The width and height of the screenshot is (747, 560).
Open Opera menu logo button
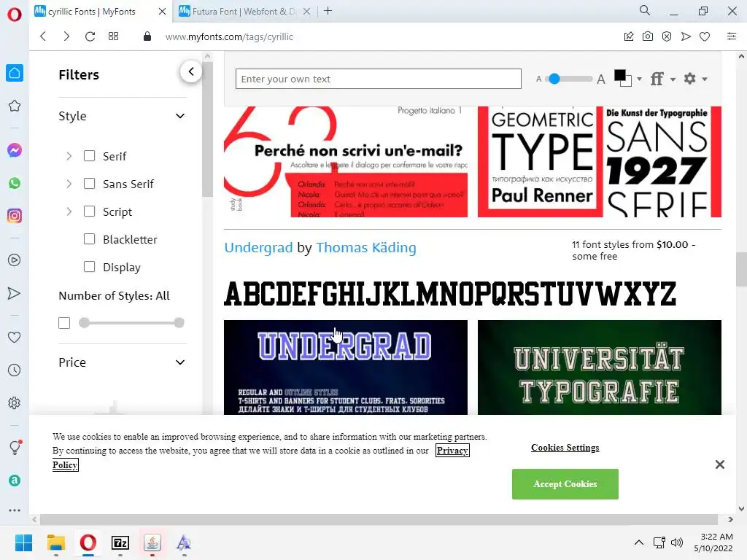pos(15,15)
